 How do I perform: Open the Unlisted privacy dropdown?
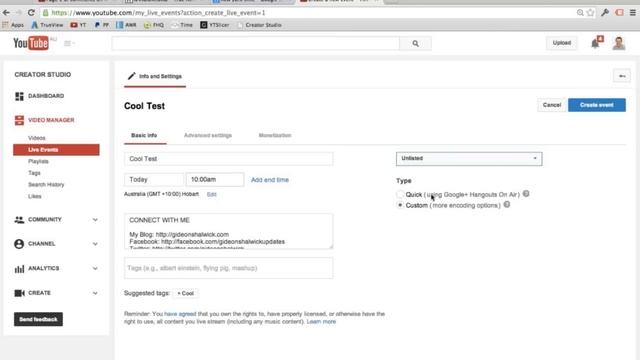(x=469, y=158)
